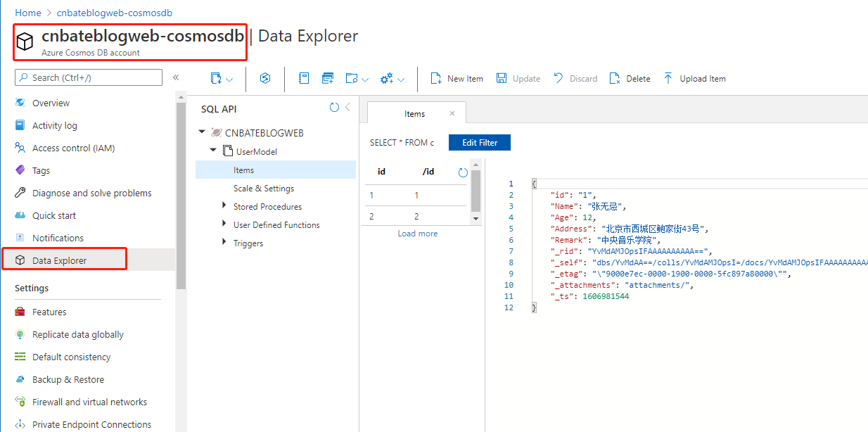Expand User Defined Functions node
The width and height of the screenshot is (868, 432).
pyautogui.click(x=224, y=224)
